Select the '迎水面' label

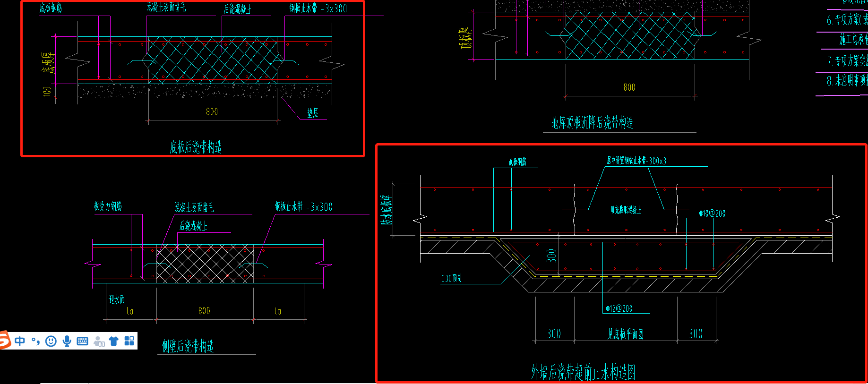click(x=117, y=299)
